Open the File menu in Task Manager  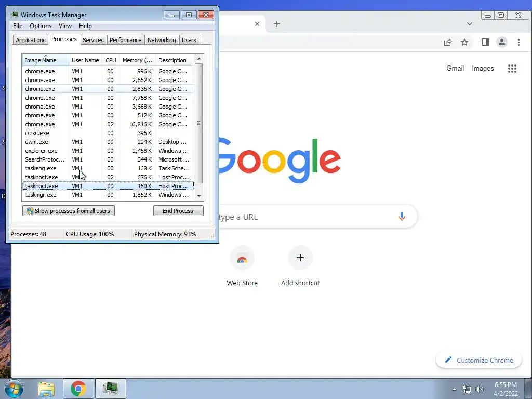point(18,26)
